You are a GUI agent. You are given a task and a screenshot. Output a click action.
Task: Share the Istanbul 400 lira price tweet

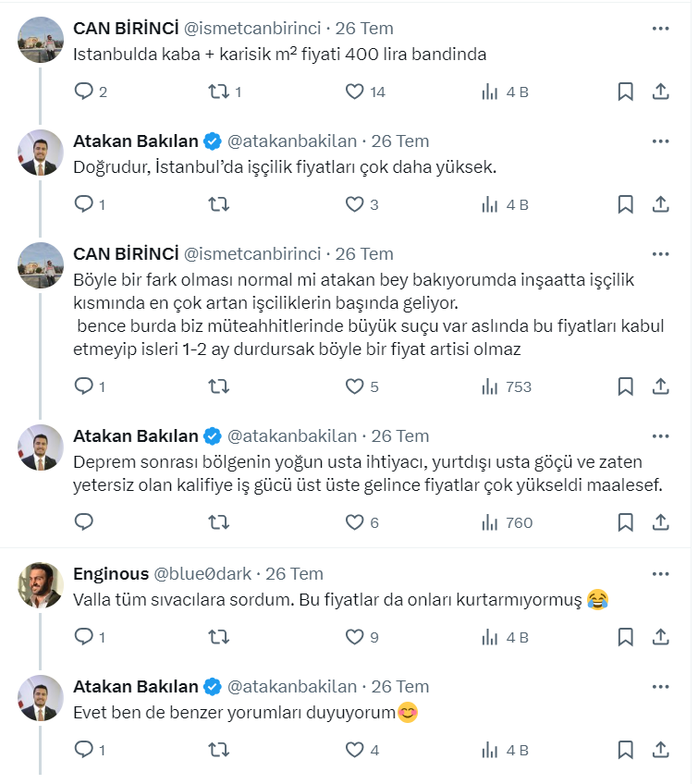tap(661, 92)
